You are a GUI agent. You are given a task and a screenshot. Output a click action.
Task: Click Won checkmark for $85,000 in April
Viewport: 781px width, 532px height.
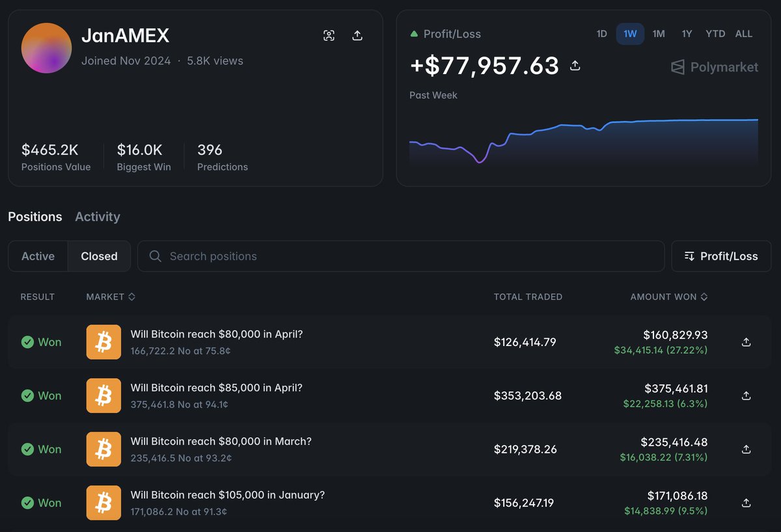pyautogui.click(x=27, y=395)
